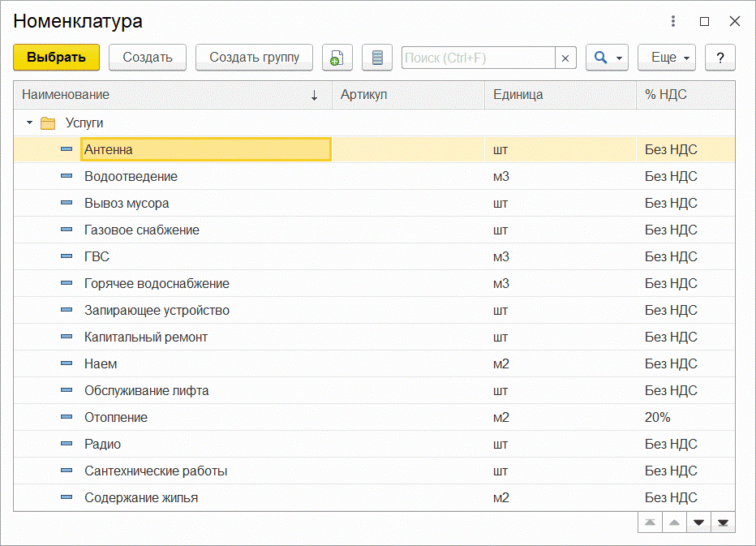Clear search field with X icon
The width and height of the screenshot is (756, 546).
coord(565,58)
